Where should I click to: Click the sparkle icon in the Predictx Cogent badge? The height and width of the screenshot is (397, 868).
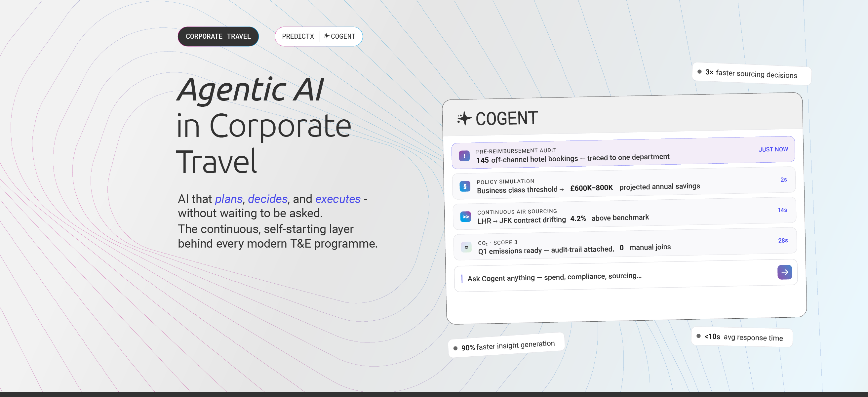pos(326,36)
